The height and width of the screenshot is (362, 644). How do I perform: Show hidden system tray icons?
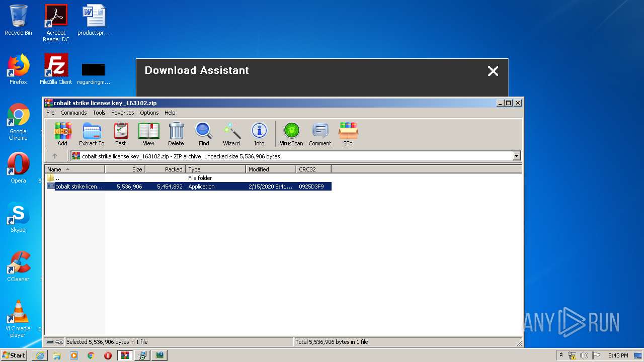point(561,355)
